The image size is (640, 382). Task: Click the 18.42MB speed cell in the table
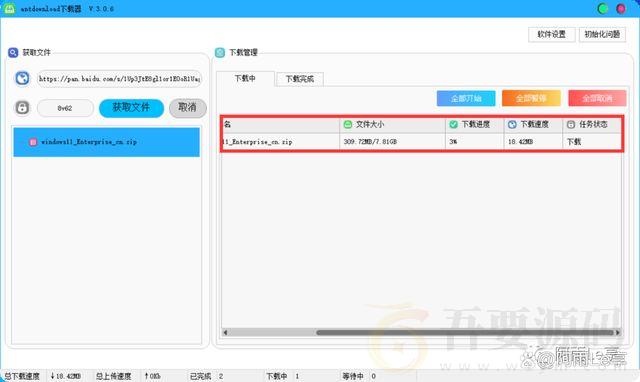(x=533, y=142)
